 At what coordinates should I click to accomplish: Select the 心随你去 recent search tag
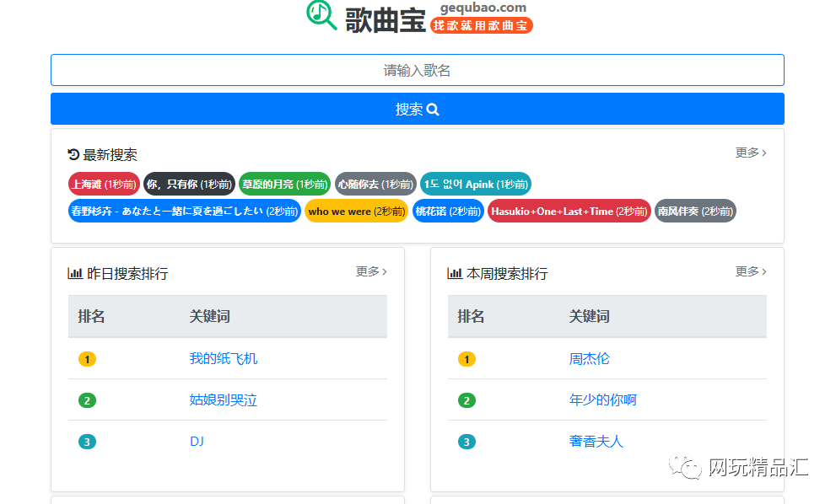pos(375,184)
